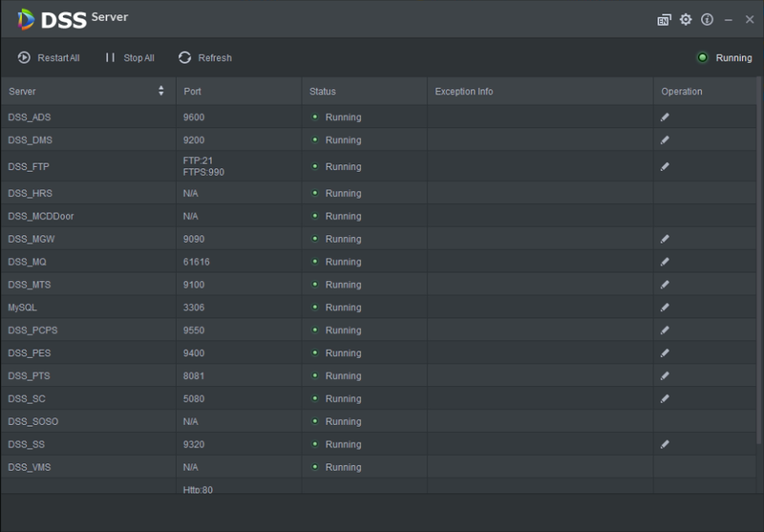Open the settings gear in title bar
This screenshot has width=764, height=532.
(686, 19)
